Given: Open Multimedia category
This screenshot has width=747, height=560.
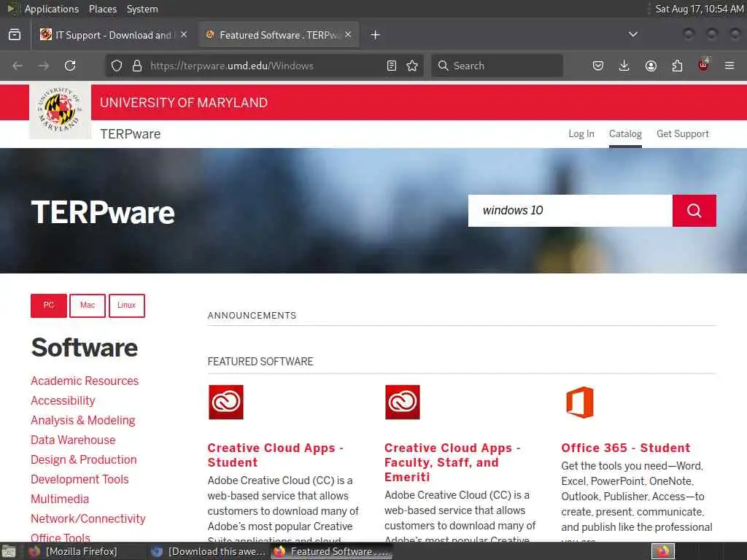Looking at the screenshot, I should 60,499.
